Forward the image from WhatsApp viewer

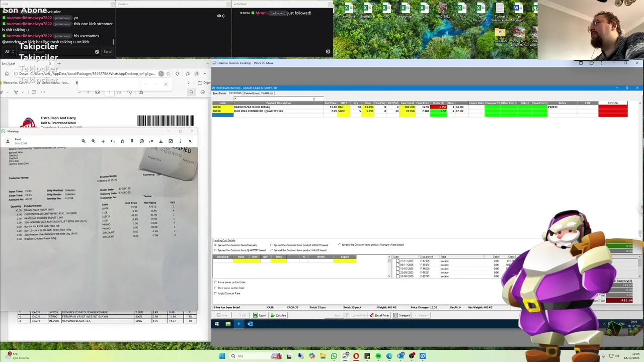point(151,141)
